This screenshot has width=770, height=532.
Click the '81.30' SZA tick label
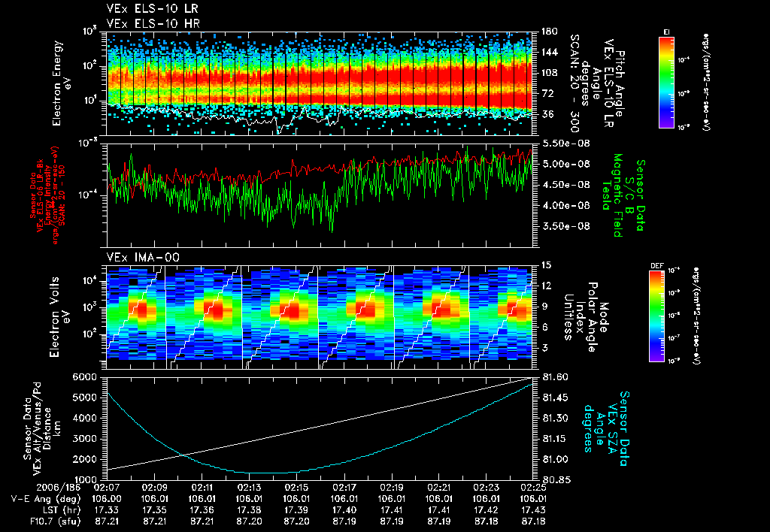(x=556, y=418)
